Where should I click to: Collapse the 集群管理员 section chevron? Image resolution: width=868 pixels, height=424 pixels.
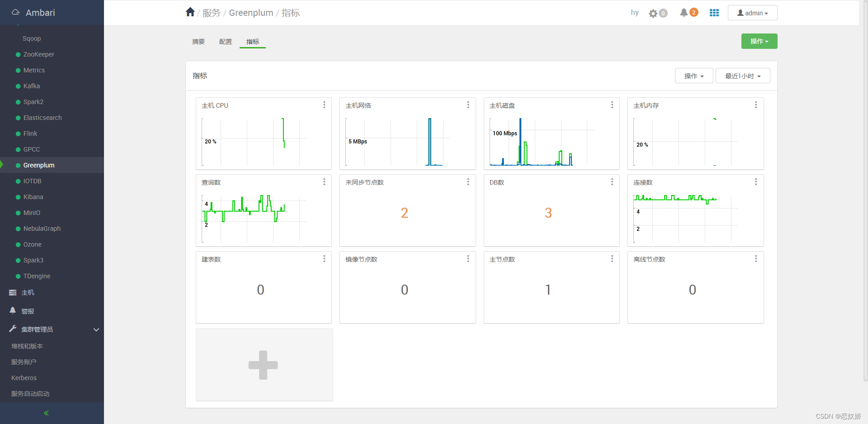(x=96, y=329)
